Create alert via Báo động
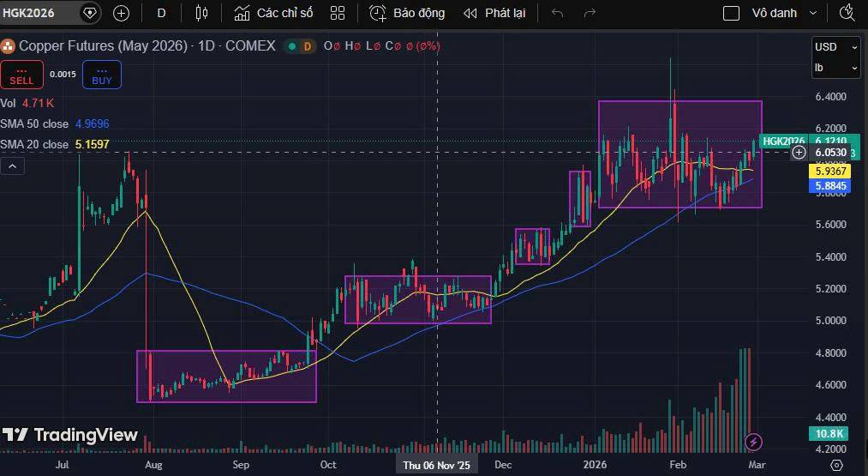 pos(407,13)
